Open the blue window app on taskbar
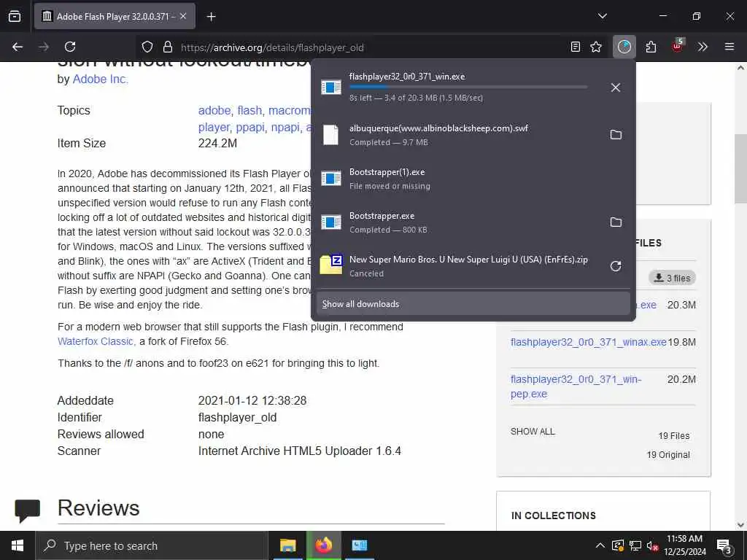 click(360, 545)
